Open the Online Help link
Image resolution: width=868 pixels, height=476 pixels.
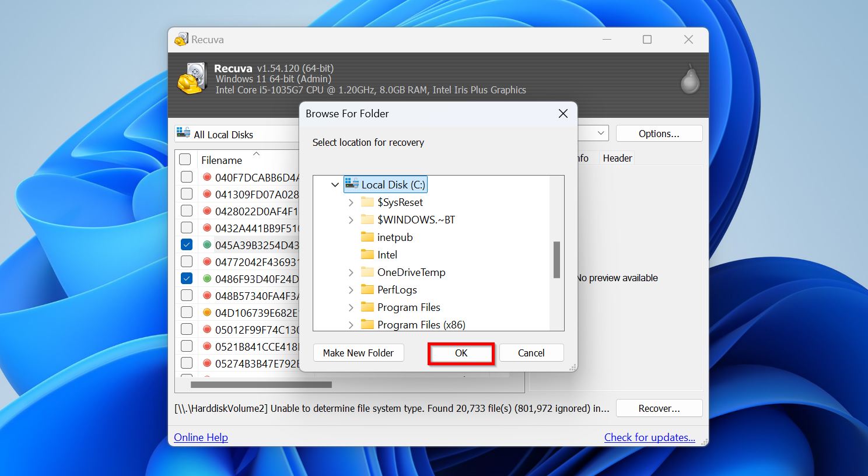(x=201, y=437)
